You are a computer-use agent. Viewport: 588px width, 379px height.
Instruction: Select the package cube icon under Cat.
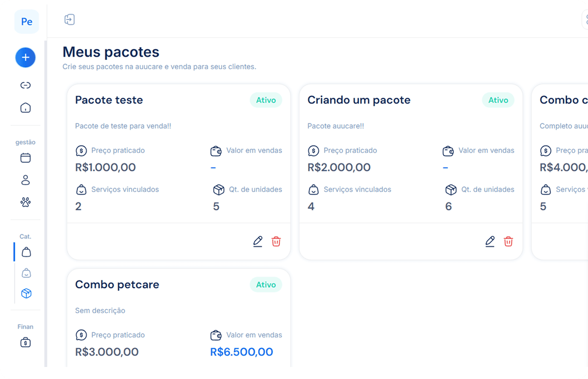click(25, 293)
